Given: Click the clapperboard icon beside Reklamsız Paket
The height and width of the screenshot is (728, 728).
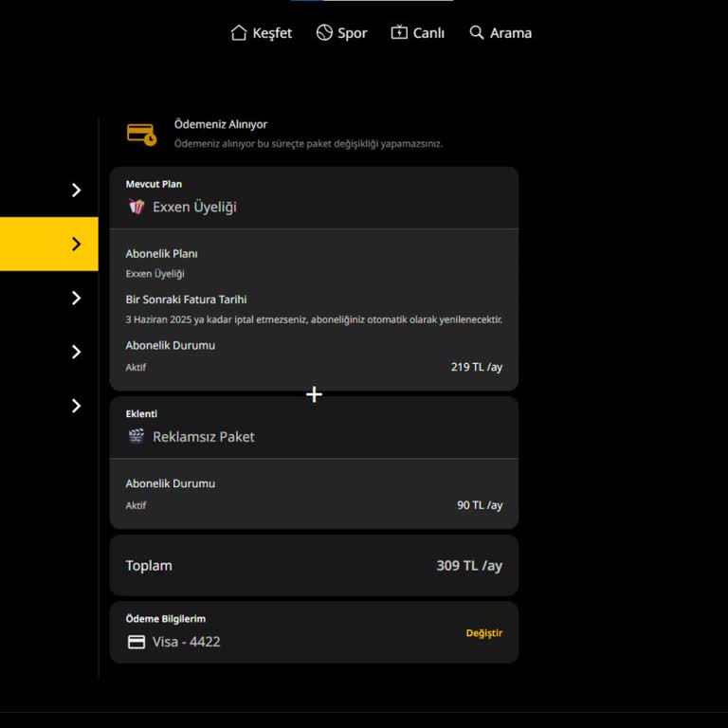Looking at the screenshot, I should pyautogui.click(x=136, y=436).
